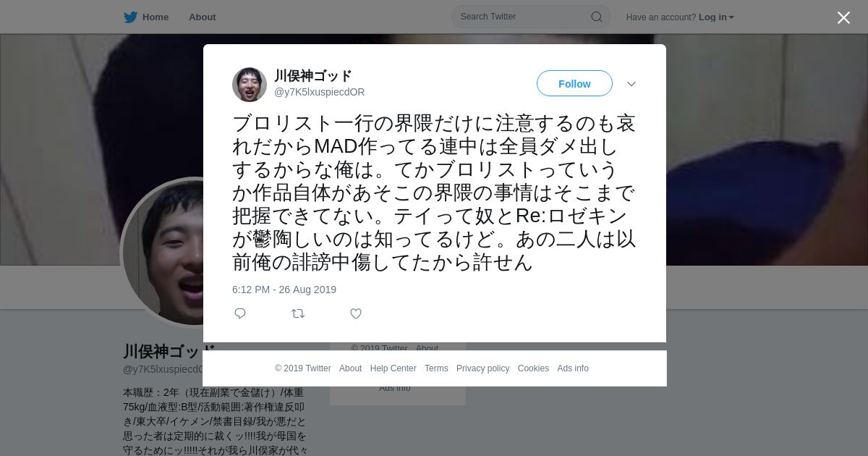
Task: Open the Help Center footer link
Action: coord(393,368)
